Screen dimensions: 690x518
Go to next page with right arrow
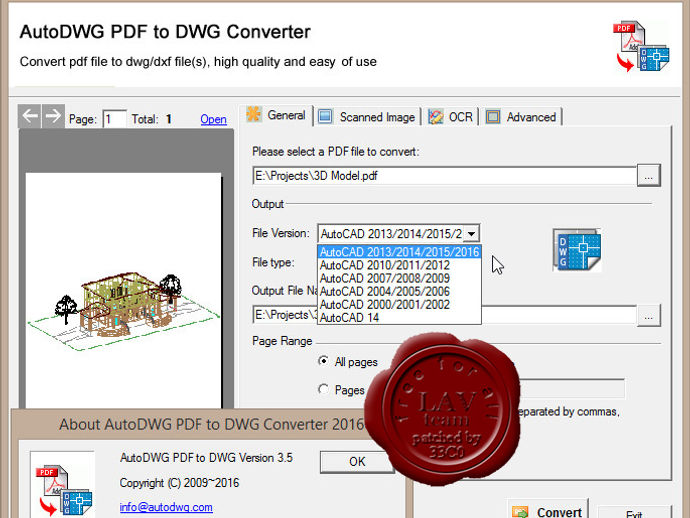(53, 116)
